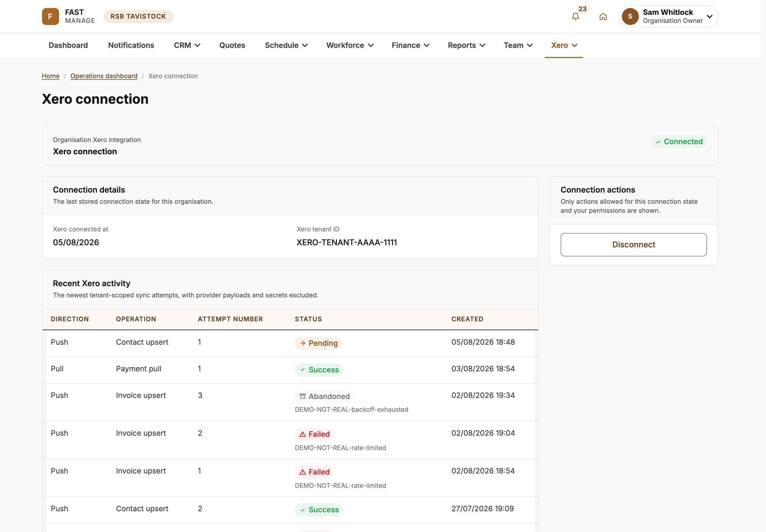Screen dimensions: 766x532
Task: Expand the Team menu
Action: pyautogui.click(x=518, y=45)
